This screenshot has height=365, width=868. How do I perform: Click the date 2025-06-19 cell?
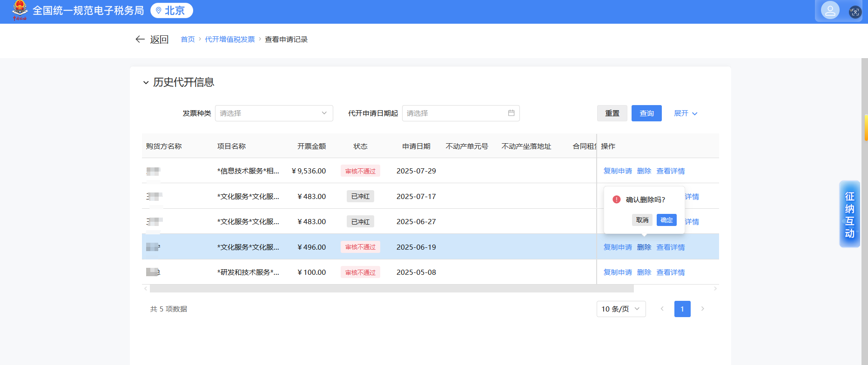tap(416, 247)
